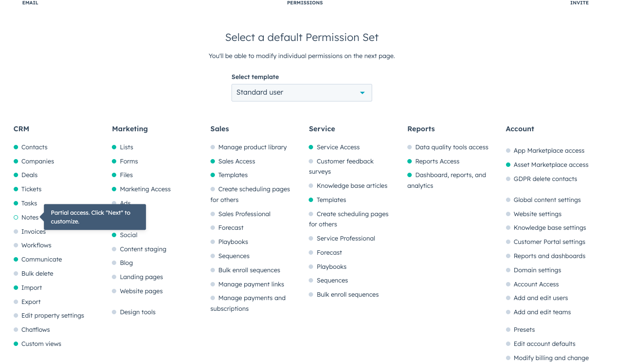Viewport: 632px width, 364px height.
Task: Switch to the EMAIL tab
Action: tap(30, 3)
